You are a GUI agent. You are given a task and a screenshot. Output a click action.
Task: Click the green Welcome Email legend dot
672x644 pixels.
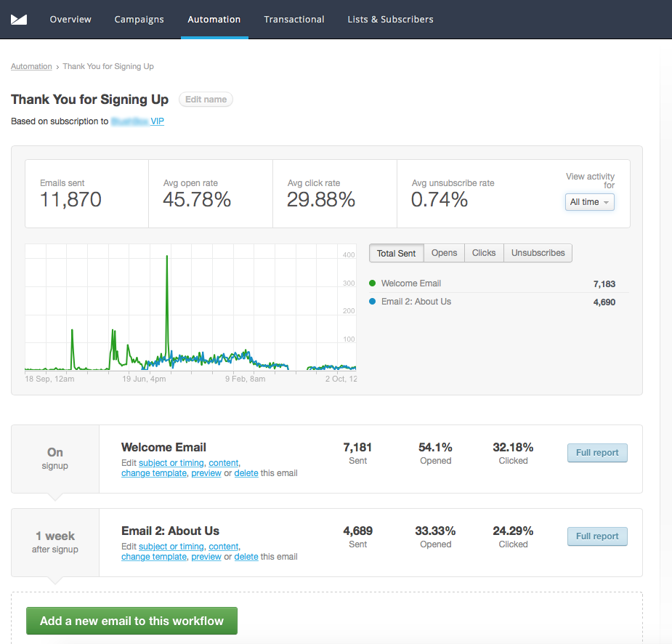[373, 283]
